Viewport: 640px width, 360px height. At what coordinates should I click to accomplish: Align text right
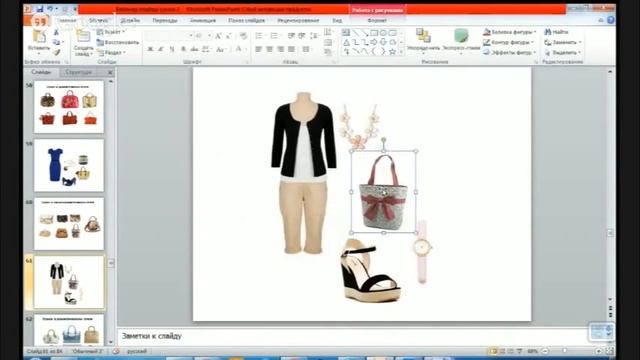pos(280,49)
